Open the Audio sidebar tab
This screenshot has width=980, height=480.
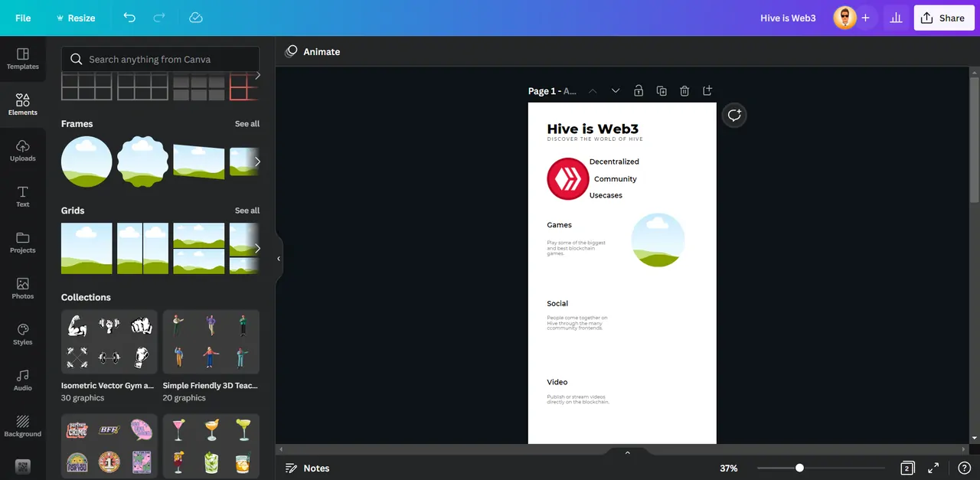click(23, 380)
